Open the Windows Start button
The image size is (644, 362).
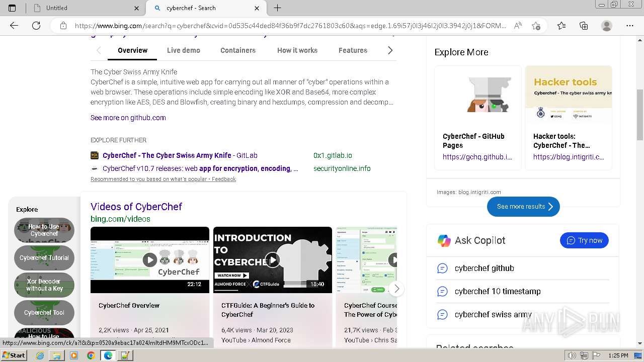point(14,355)
